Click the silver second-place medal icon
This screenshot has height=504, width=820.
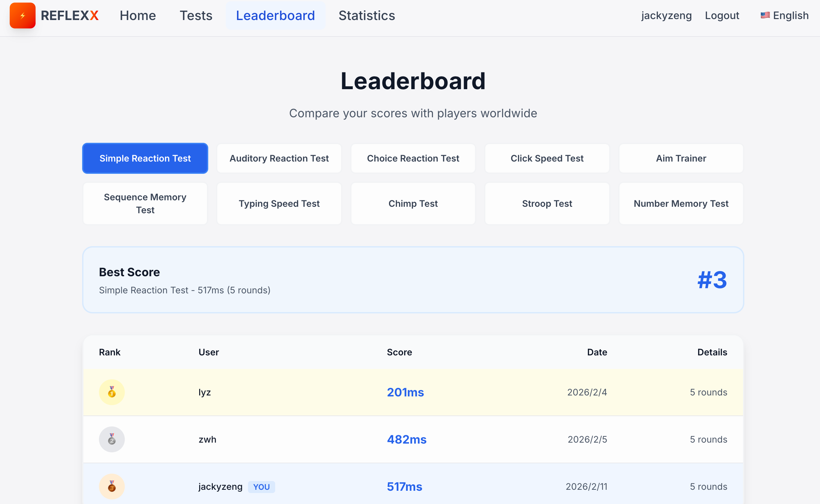click(112, 439)
